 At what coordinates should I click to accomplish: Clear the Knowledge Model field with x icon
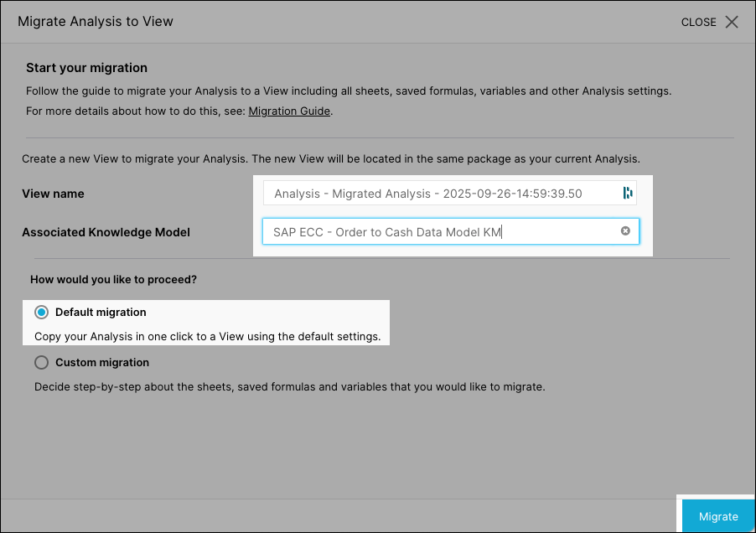[x=625, y=231]
